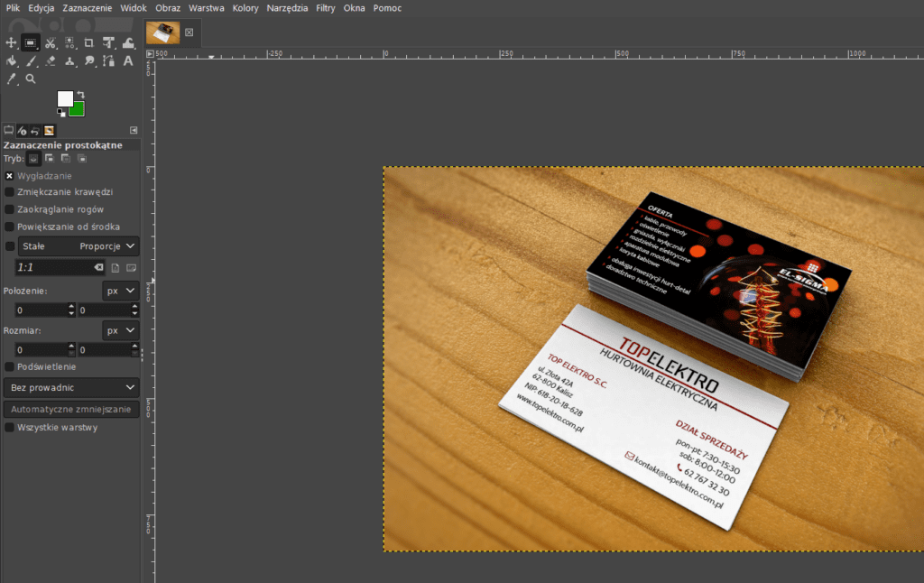The height and width of the screenshot is (583, 924).
Task: Open the Plik menu
Action: [13, 7]
